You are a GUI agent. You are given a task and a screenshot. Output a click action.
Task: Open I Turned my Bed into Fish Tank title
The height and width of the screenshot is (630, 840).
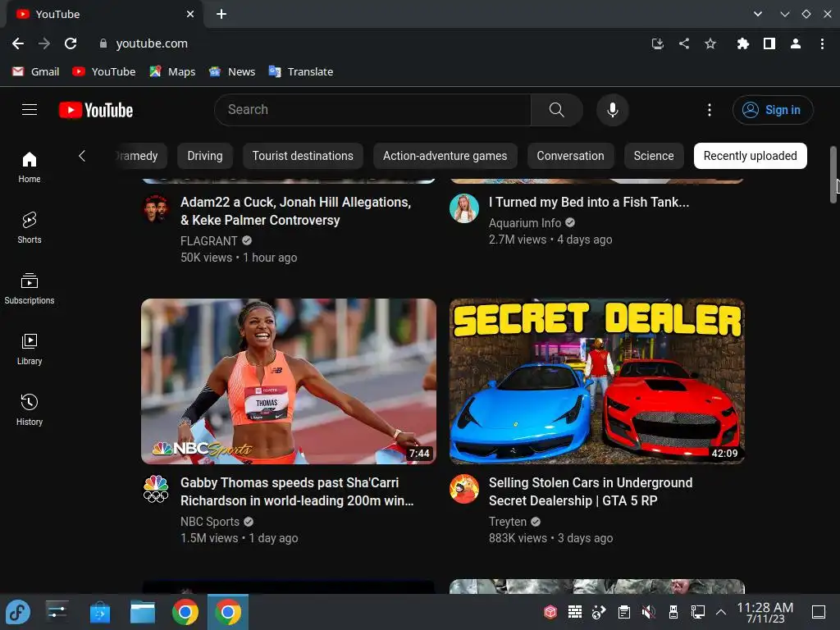coord(589,202)
